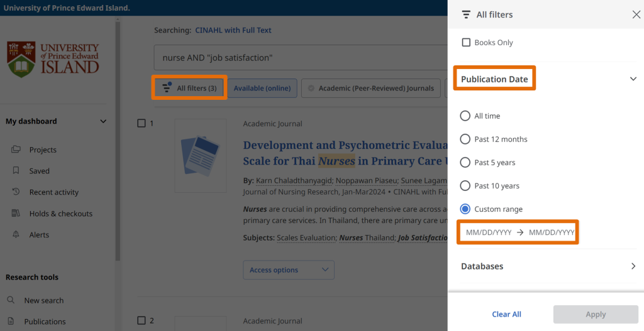Click the Publications document icon

coord(11,322)
